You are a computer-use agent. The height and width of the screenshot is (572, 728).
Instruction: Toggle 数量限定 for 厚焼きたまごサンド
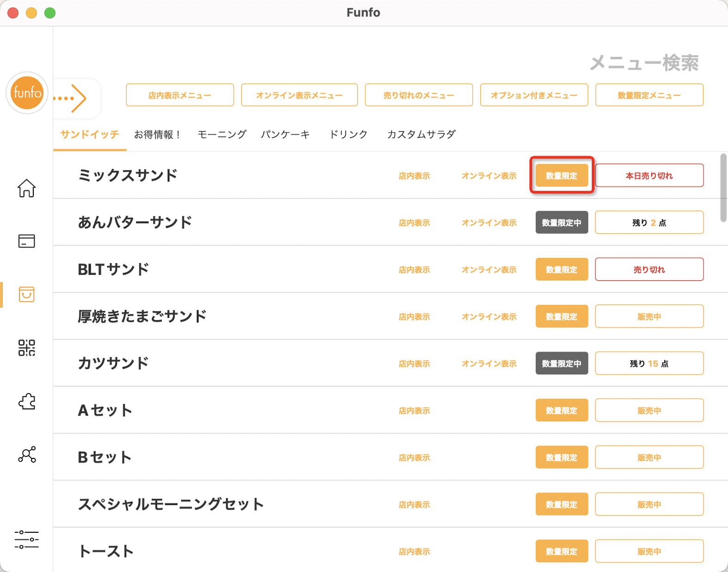(x=562, y=316)
